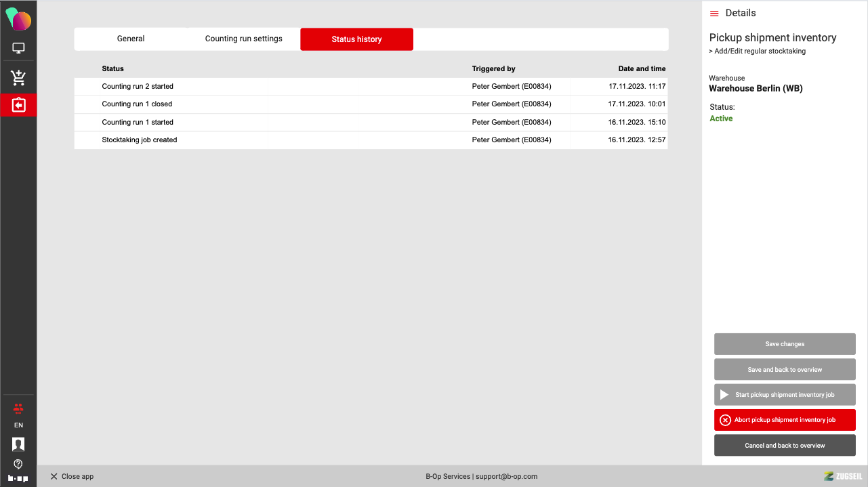Open the monitor dashboard icon
Viewport: 868px width, 487px height.
pos(18,48)
